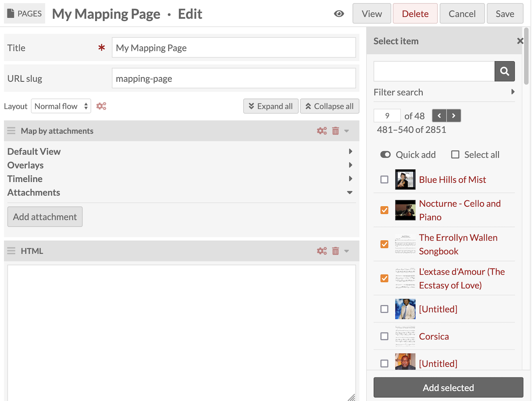Go to next page of items

click(454, 116)
